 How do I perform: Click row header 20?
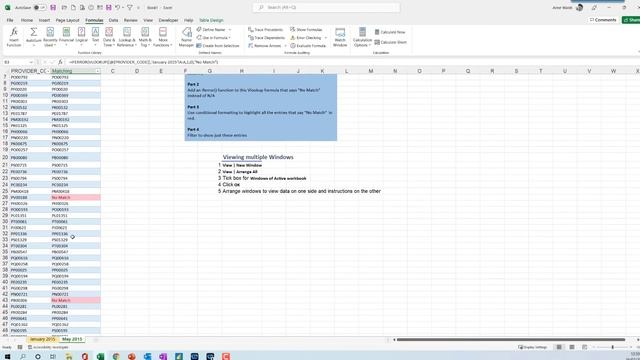pos(5,157)
